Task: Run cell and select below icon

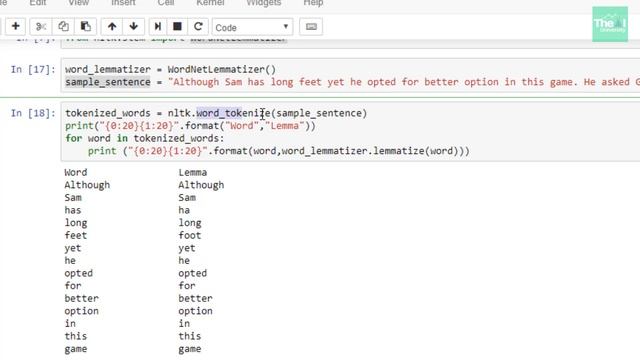Action: 158,27
